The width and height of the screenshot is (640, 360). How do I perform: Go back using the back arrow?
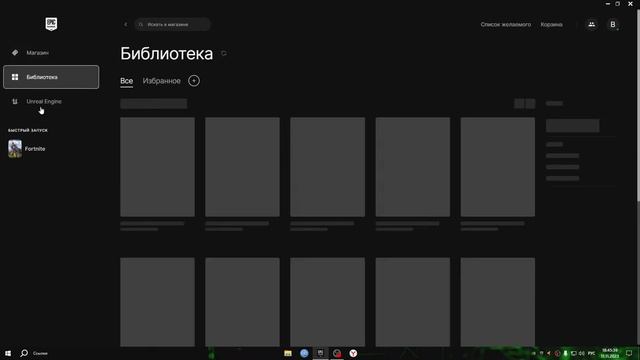(x=126, y=24)
